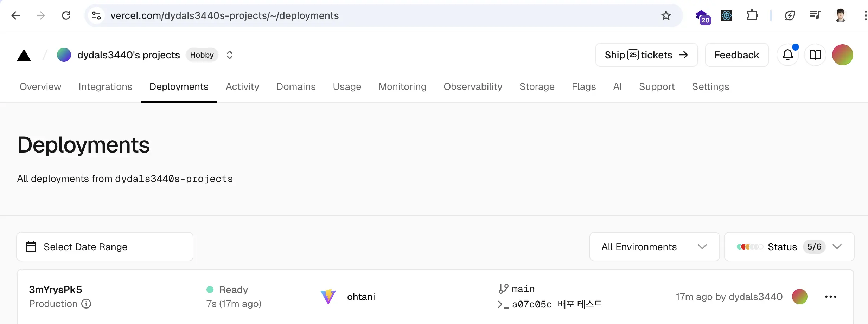Open the notifications bell
Image resolution: width=868 pixels, height=324 pixels.
(788, 55)
